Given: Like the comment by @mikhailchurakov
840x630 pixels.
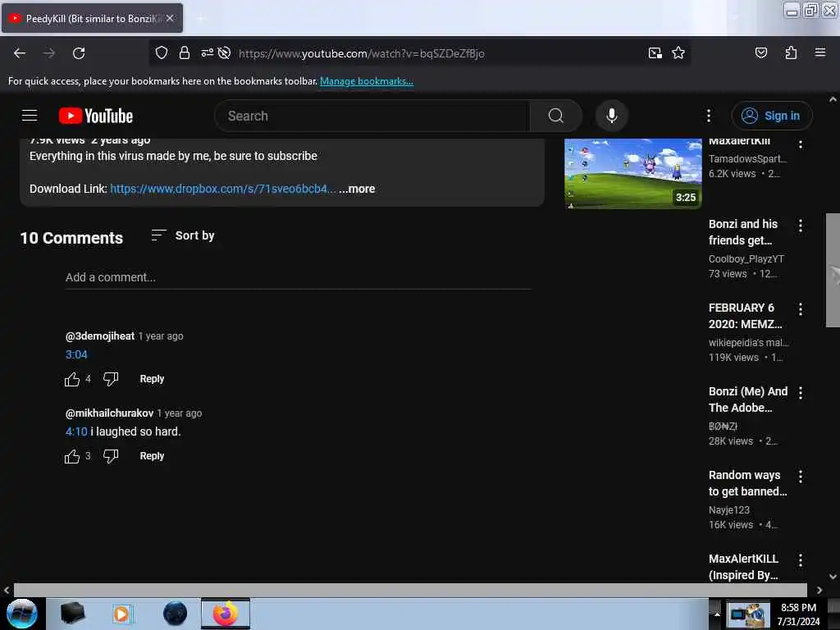Looking at the screenshot, I should tap(72, 456).
